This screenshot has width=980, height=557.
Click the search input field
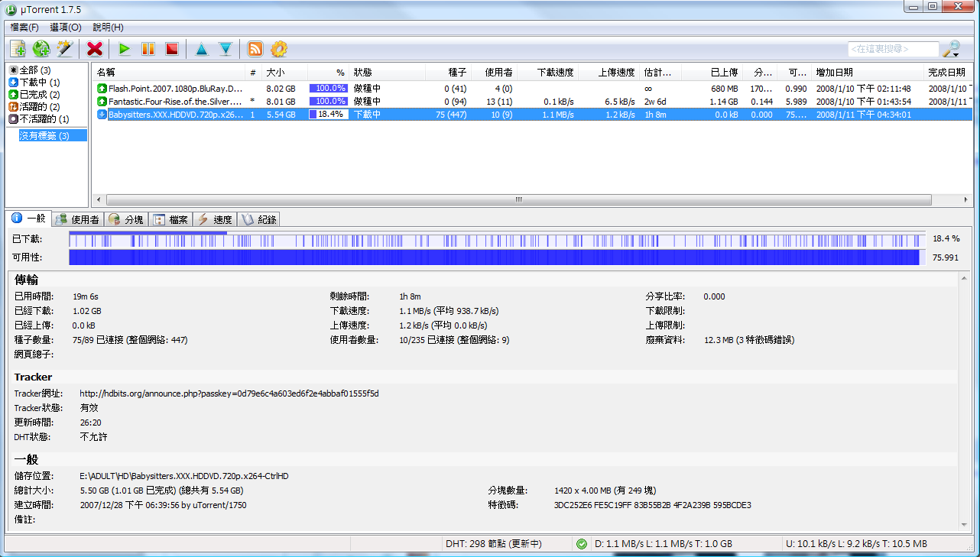[893, 49]
